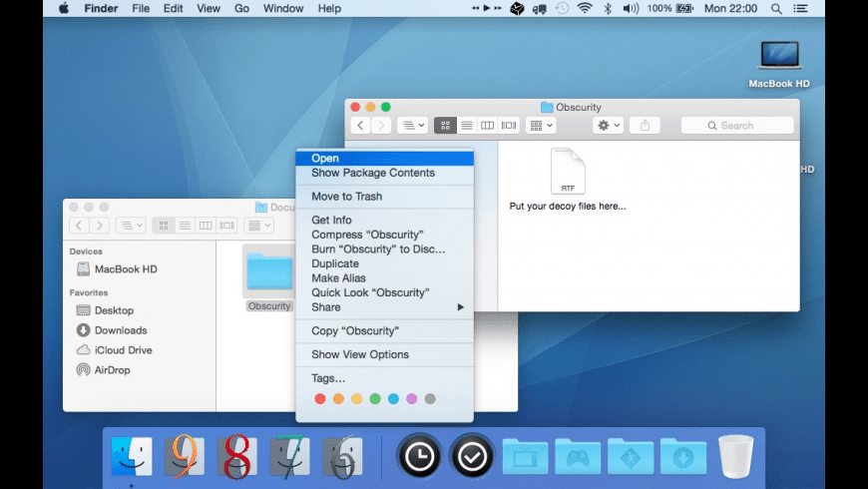
Task: Open the RTF decoy file icon
Action: pos(567,172)
